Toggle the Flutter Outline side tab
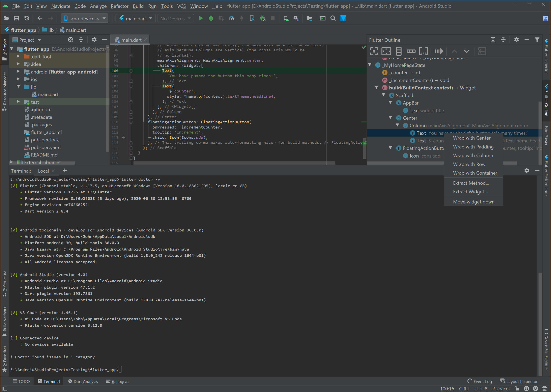Viewport: 551px width, 392px height. (546, 100)
